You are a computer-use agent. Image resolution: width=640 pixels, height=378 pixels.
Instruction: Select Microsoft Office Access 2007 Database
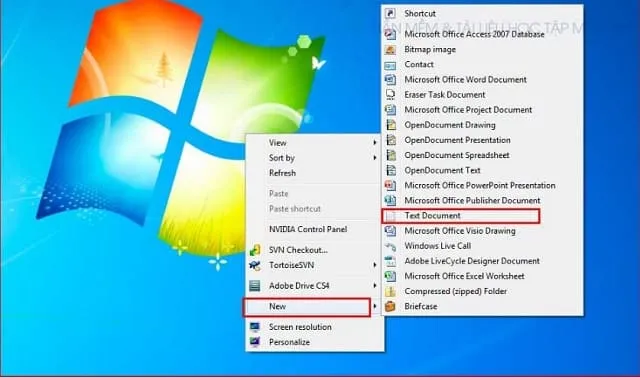[x=482, y=34]
